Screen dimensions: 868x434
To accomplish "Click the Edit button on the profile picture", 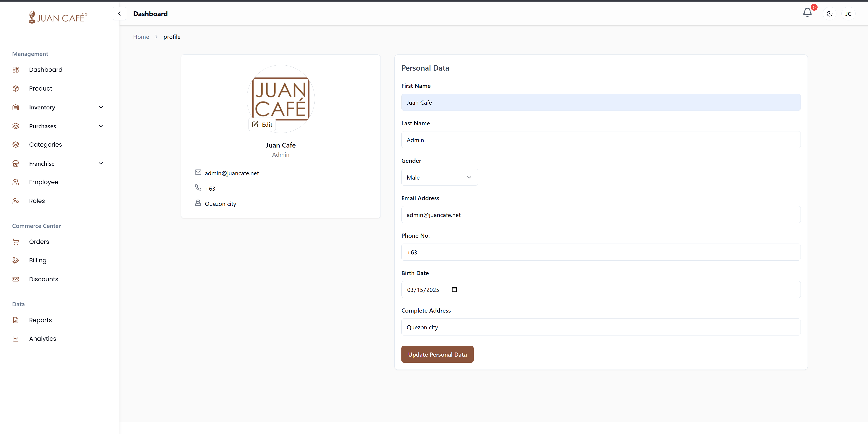I will (262, 125).
